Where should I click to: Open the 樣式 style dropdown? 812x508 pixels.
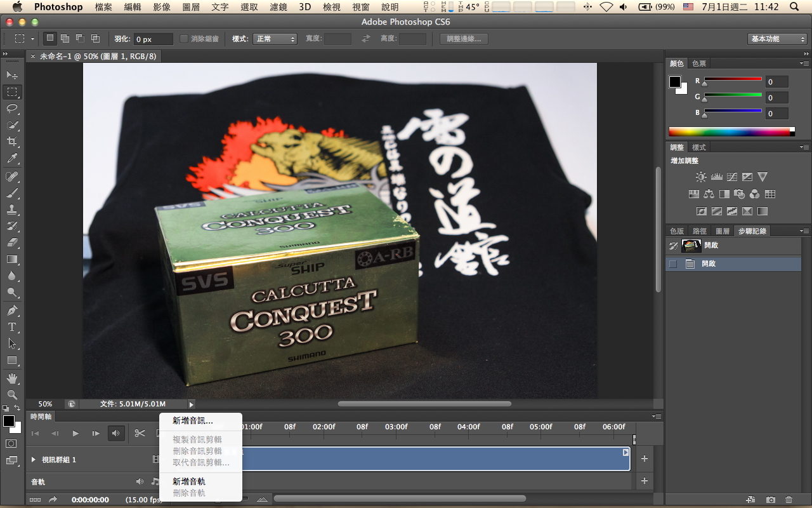[275, 39]
